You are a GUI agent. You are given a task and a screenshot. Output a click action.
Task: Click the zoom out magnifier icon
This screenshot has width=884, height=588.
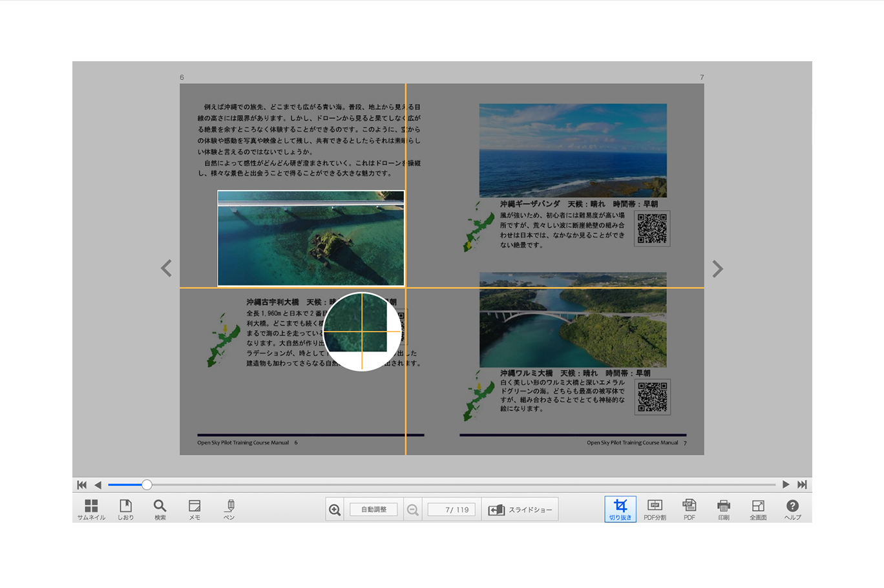pyautogui.click(x=413, y=510)
